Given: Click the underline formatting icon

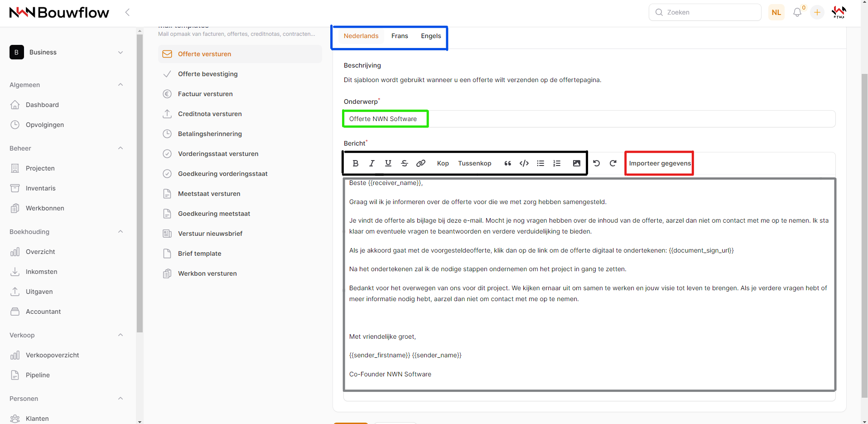Looking at the screenshot, I should pyautogui.click(x=388, y=163).
